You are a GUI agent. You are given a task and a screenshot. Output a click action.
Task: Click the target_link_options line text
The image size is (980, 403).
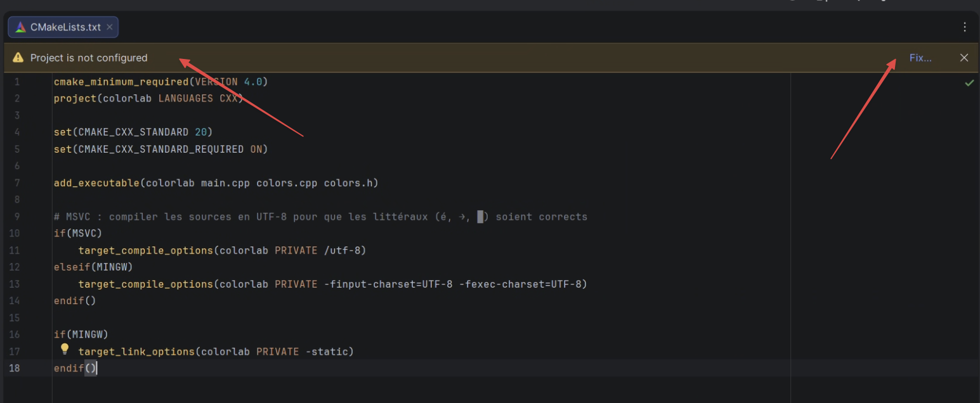click(216, 352)
